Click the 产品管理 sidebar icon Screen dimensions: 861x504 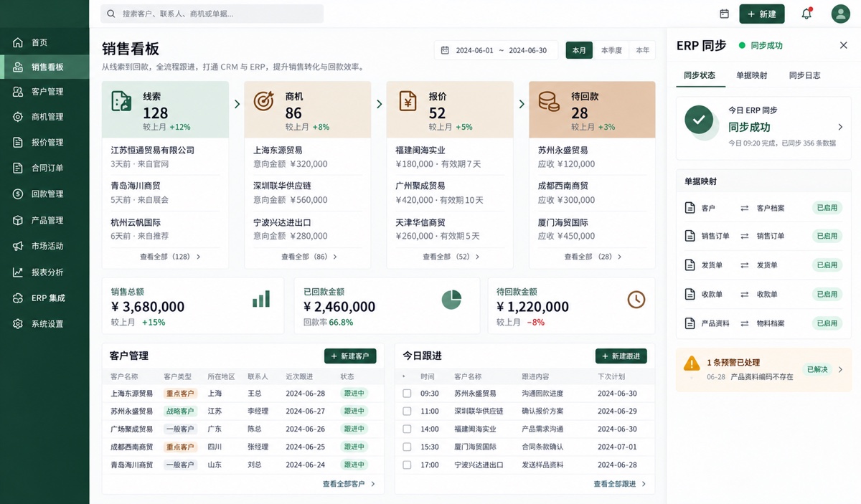[18, 220]
